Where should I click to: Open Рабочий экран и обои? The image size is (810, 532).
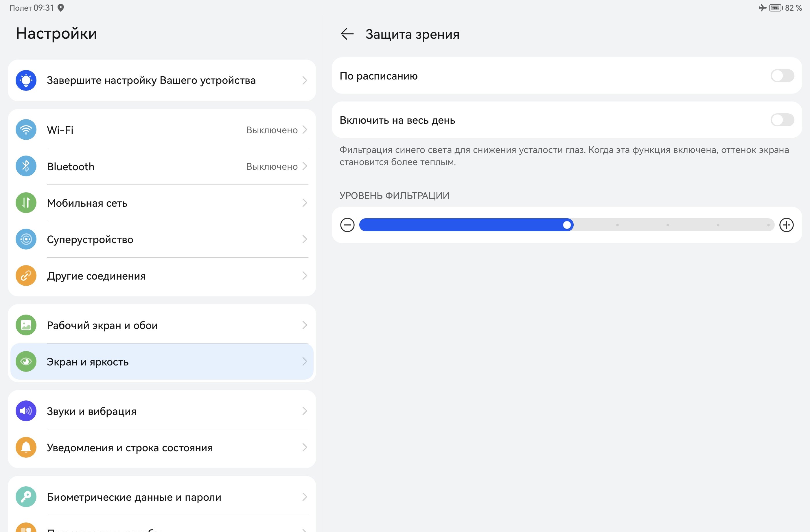[162, 325]
